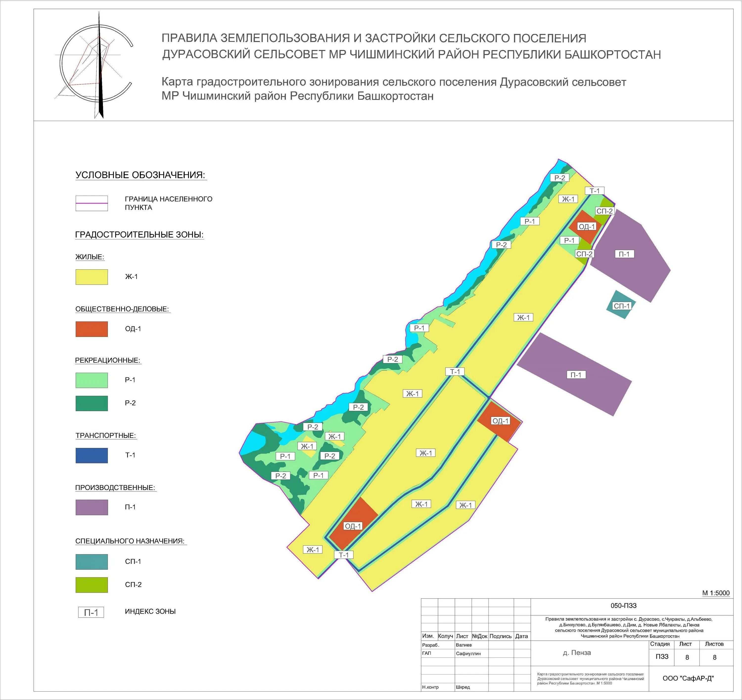Click the heading 'ГРАДОСТРОИТЕЛЬНЫЕ ЗОНЫ:'
The image size is (742, 700).
[139, 235]
